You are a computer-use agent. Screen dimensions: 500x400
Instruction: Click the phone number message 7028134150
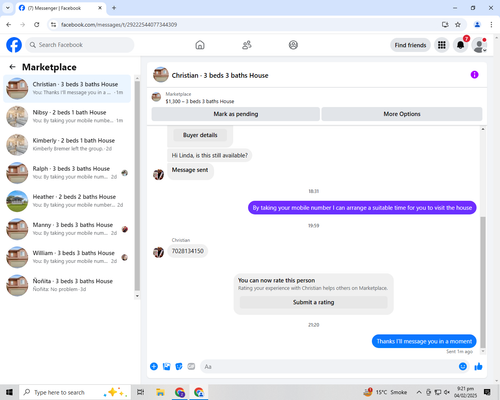tap(188, 251)
